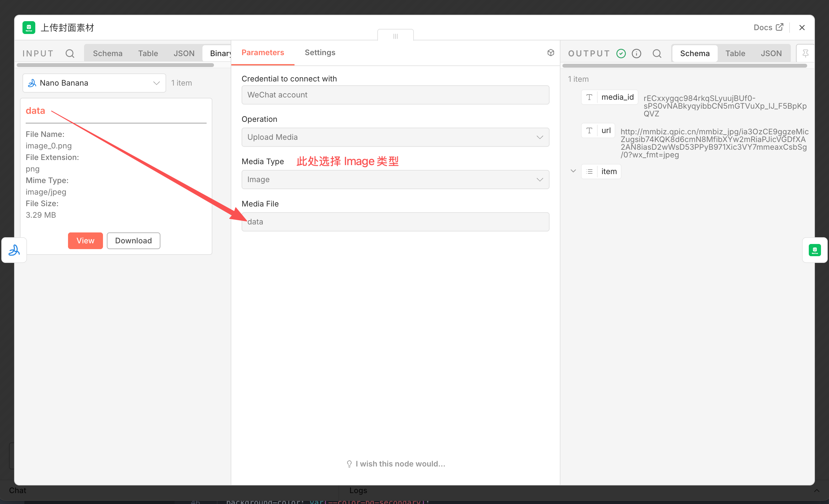Click the output info circle icon

pos(636,54)
